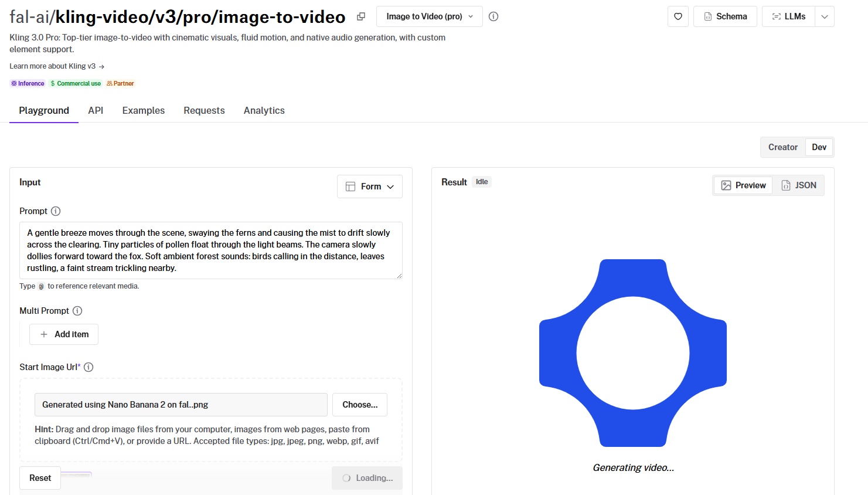Click the Start Image Url info icon
This screenshot has height=495, width=868.
pyautogui.click(x=88, y=367)
